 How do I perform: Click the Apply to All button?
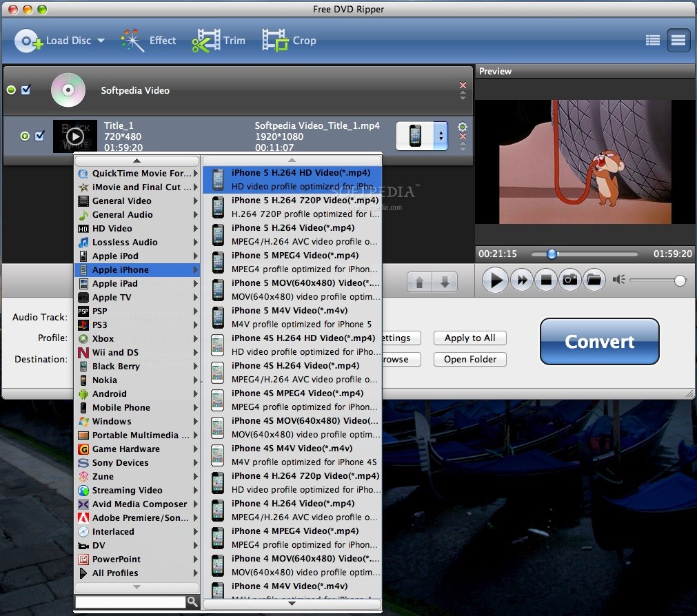tap(470, 338)
